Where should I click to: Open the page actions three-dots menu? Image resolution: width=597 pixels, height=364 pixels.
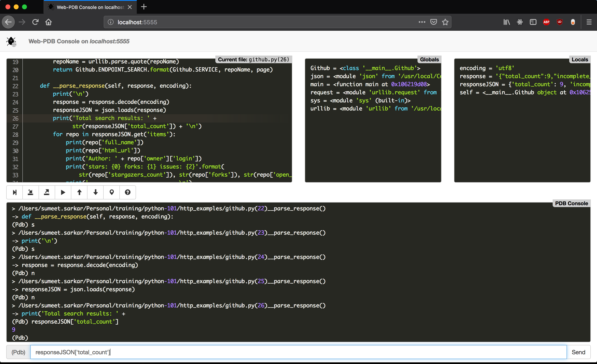[x=422, y=22]
